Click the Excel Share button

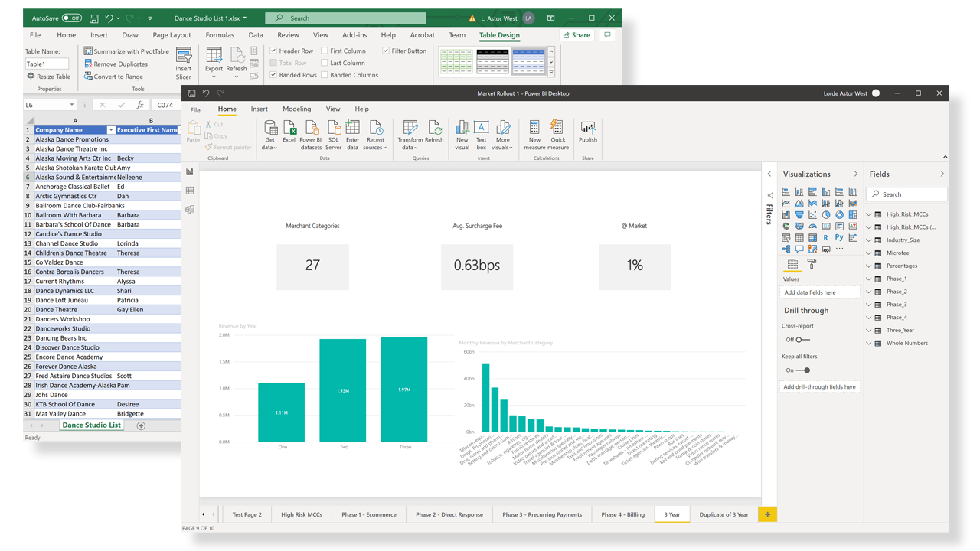click(x=577, y=35)
